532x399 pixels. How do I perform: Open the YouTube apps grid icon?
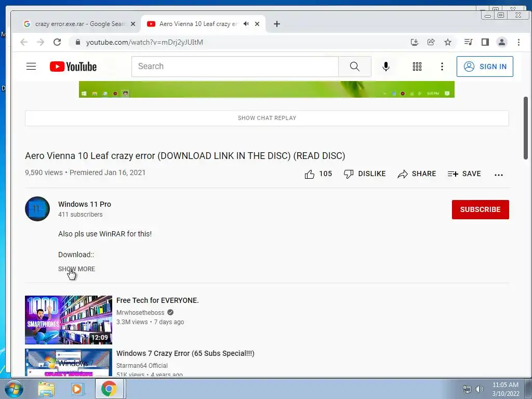coord(417,66)
